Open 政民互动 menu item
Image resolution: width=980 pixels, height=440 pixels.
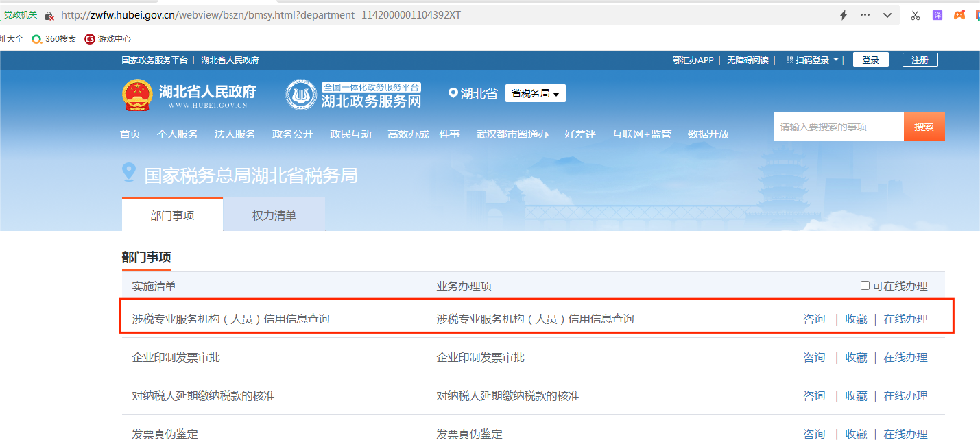click(350, 134)
